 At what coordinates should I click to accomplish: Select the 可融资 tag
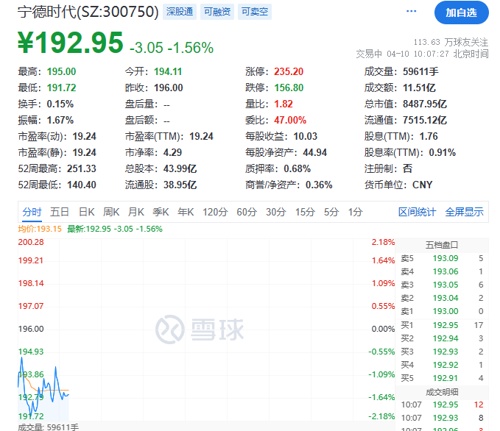click(217, 12)
